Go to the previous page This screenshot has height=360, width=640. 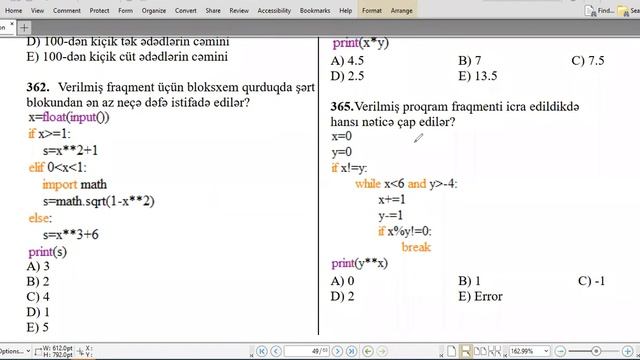point(276,351)
